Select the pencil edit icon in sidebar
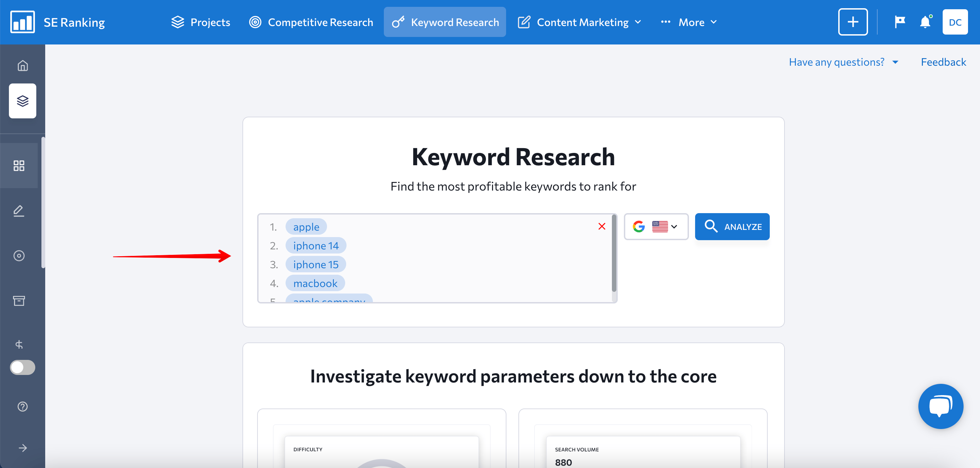This screenshot has width=980, height=468. click(x=18, y=211)
